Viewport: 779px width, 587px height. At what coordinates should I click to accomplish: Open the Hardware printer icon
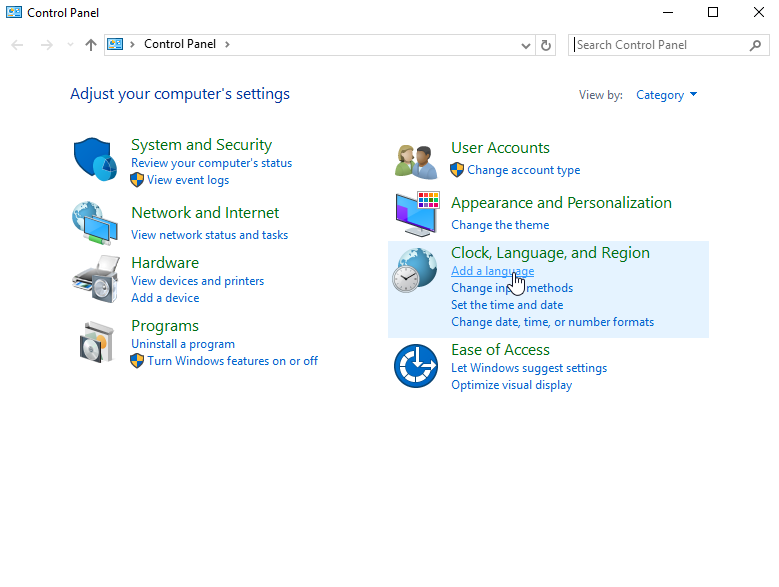click(x=96, y=279)
